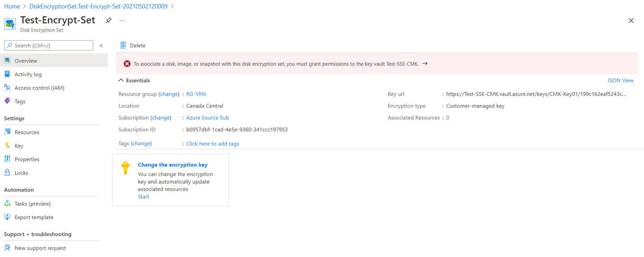Image resolution: width=644 pixels, height=257 pixels.
Task: Click the permissions error banner message
Action: pyautogui.click(x=276, y=64)
